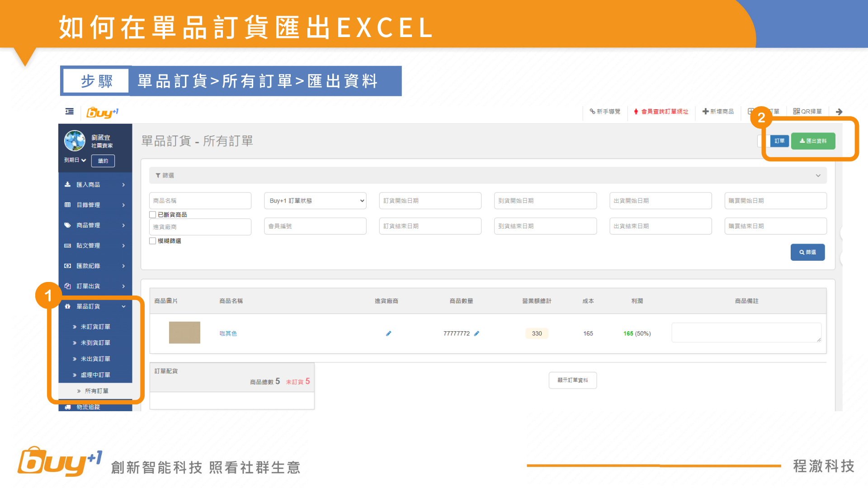Click the pencil icon next to quantity 77777772

476,333
